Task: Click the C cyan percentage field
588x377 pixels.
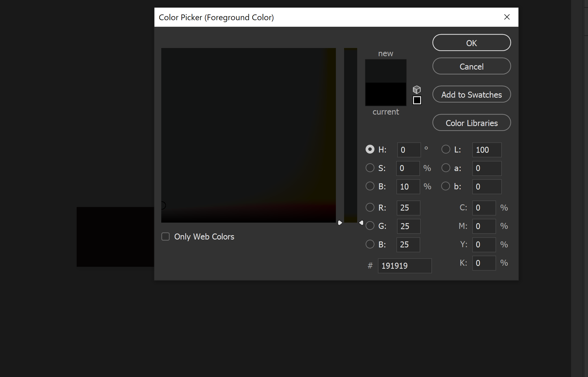Action: (x=484, y=208)
